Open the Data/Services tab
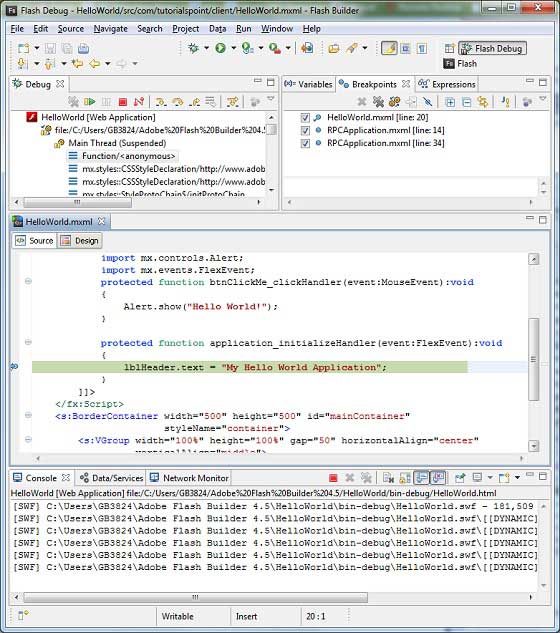The width and height of the screenshot is (560, 633). click(x=111, y=478)
